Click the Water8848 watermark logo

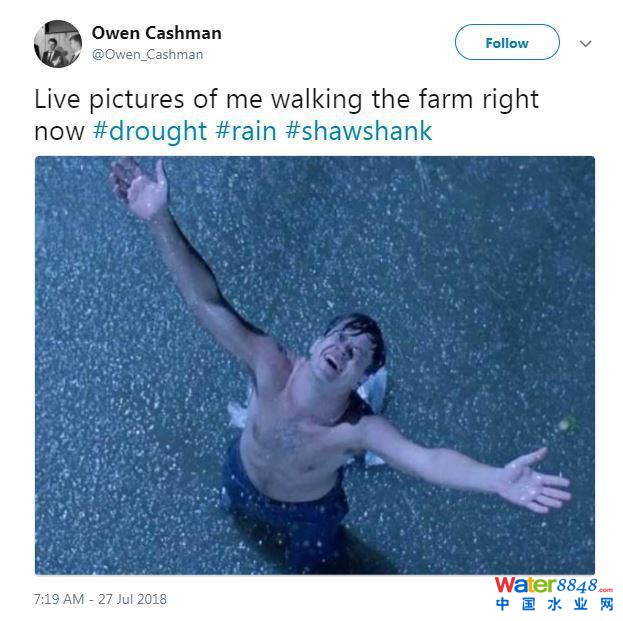pyautogui.click(x=553, y=585)
